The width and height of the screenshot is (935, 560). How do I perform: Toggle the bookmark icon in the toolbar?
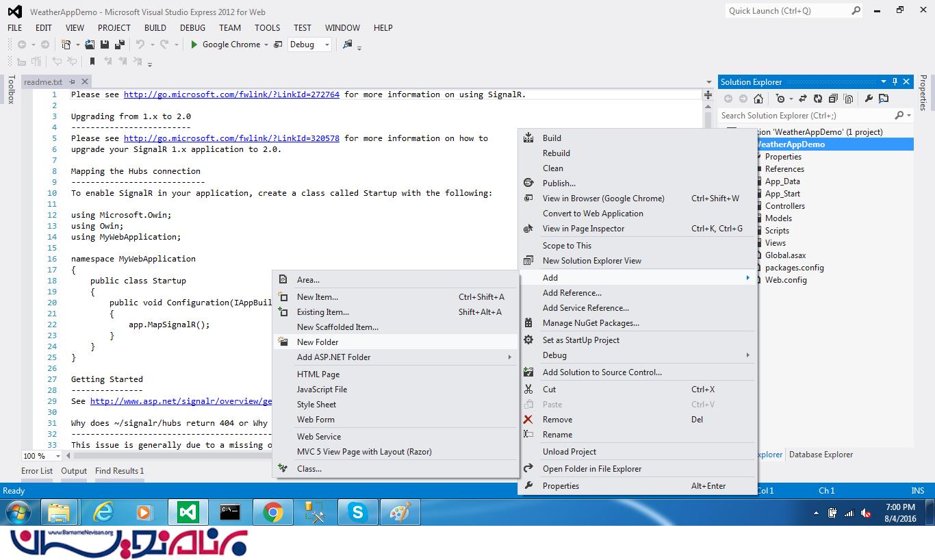[x=92, y=62]
